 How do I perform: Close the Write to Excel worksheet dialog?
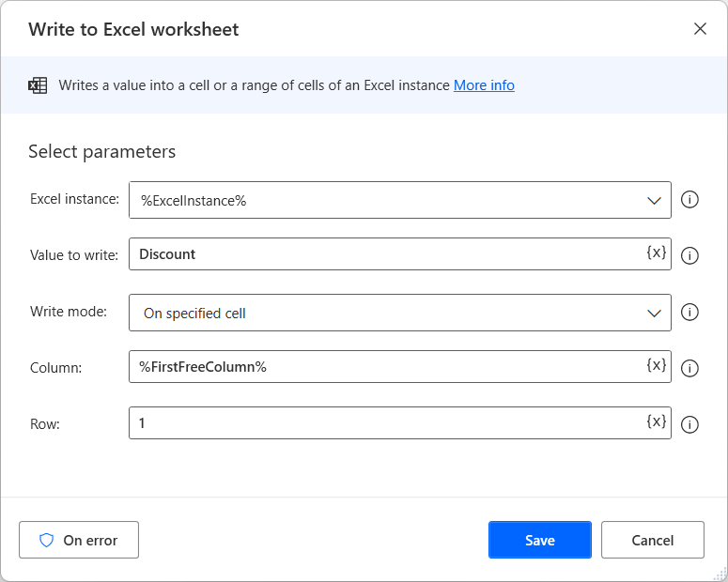[x=700, y=29]
